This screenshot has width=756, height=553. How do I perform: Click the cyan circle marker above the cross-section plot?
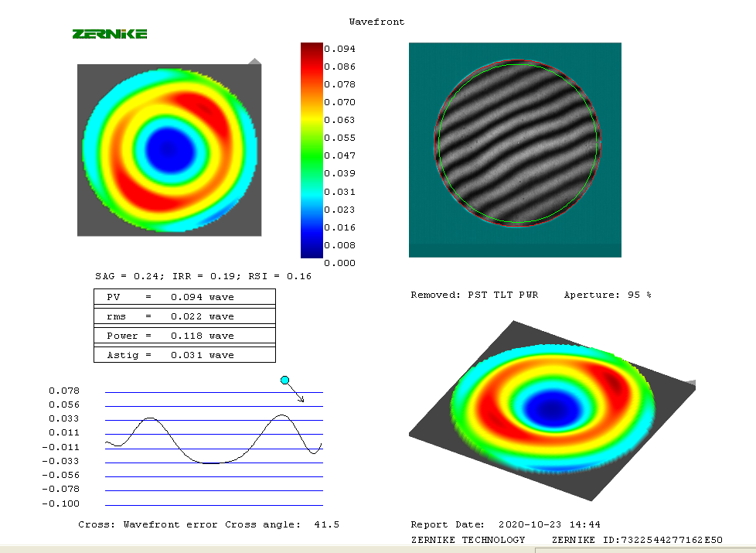click(x=285, y=380)
